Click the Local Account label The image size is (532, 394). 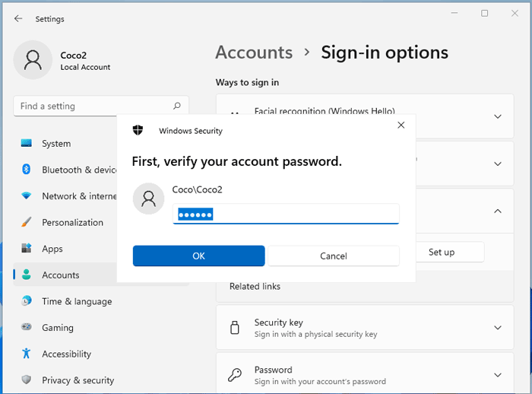(x=85, y=67)
